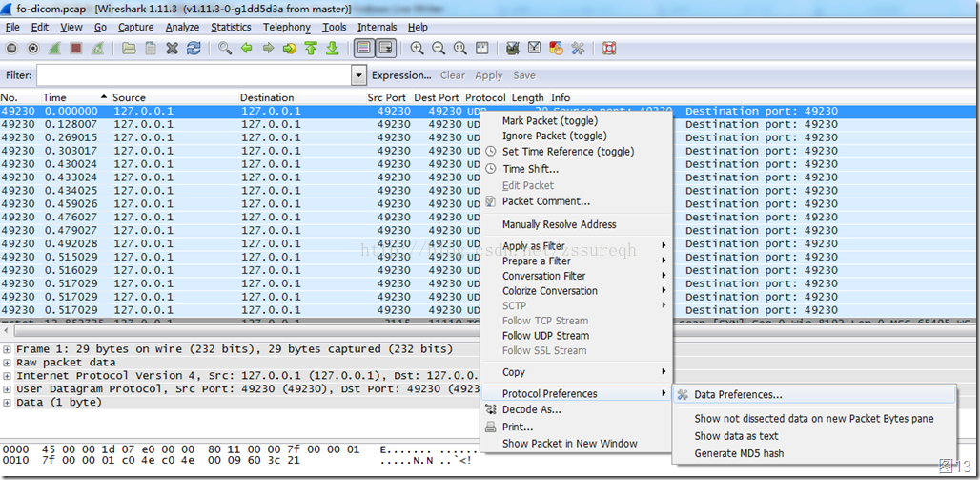Select packet row with time 0.476027
The height and width of the screenshot is (480, 980).
coord(240,218)
